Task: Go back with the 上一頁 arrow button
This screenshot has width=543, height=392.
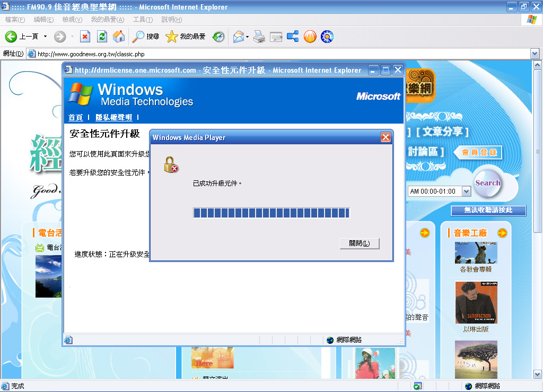Action: pyautogui.click(x=21, y=37)
